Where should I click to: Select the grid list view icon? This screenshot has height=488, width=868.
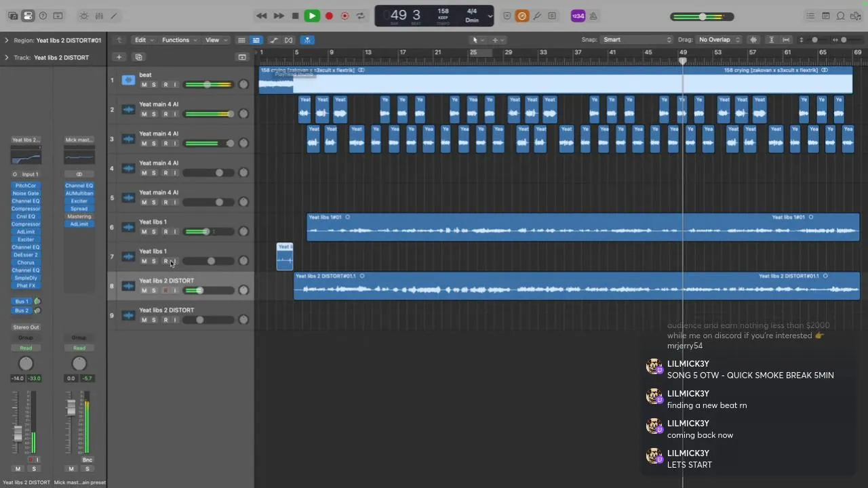click(x=241, y=40)
